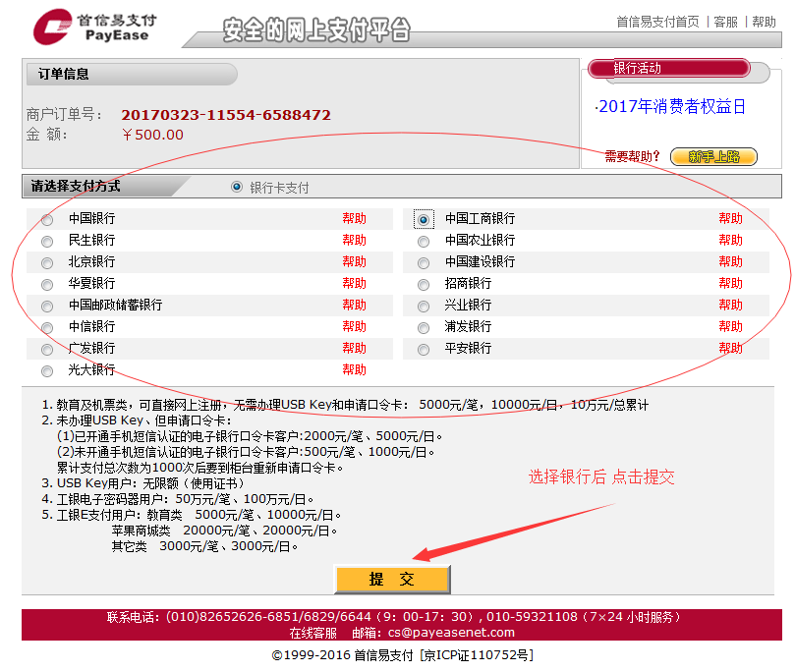Select the 中国建设银行 radio button
Image resolution: width=795 pixels, height=672 pixels.
424,263
